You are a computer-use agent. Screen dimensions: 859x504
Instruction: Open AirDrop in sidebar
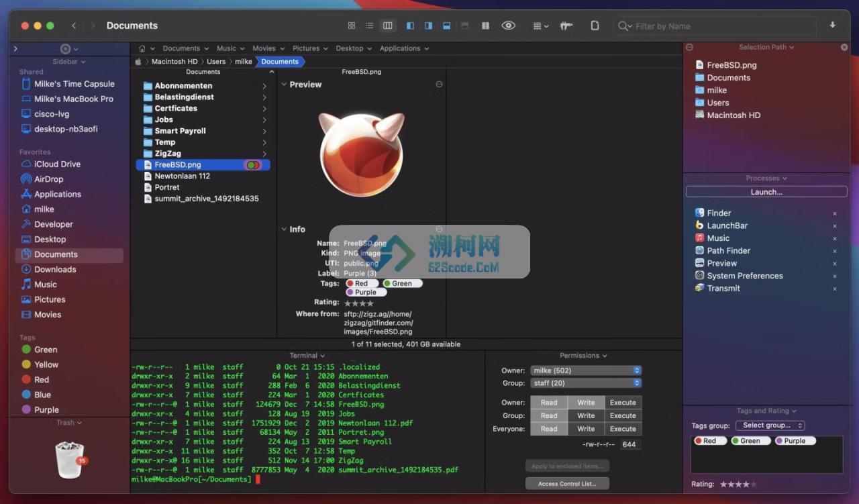[x=42, y=179]
